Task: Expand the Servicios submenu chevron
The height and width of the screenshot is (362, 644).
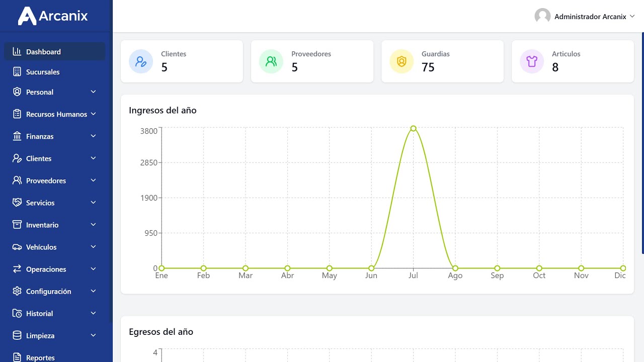Action: pyautogui.click(x=93, y=203)
